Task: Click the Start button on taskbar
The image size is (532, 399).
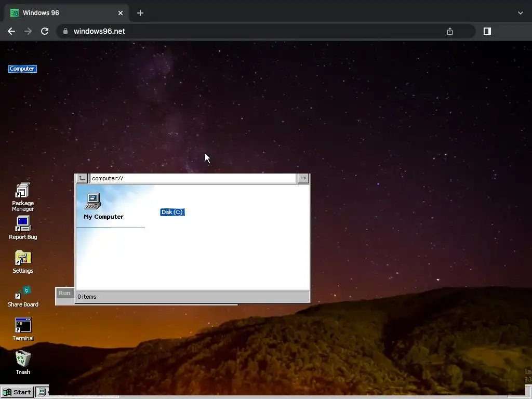Action: tap(17, 392)
